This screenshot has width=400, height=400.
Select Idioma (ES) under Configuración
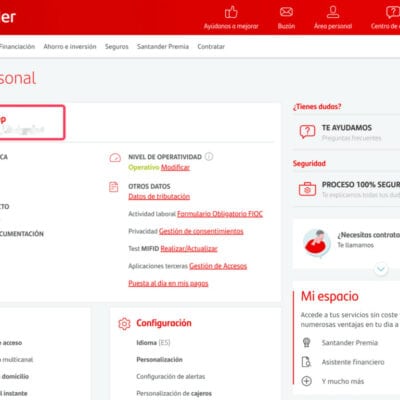[x=153, y=343]
